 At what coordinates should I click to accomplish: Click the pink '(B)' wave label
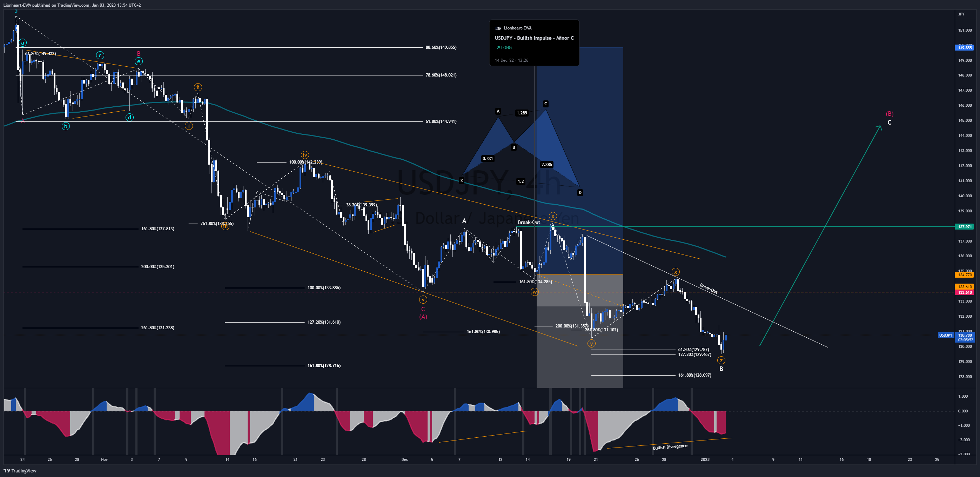coord(890,114)
